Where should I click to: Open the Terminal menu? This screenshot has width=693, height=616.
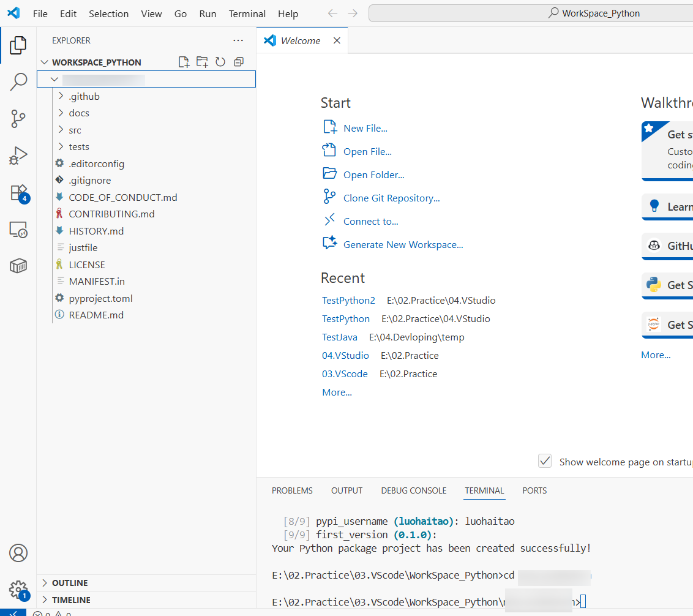click(x=247, y=13)
